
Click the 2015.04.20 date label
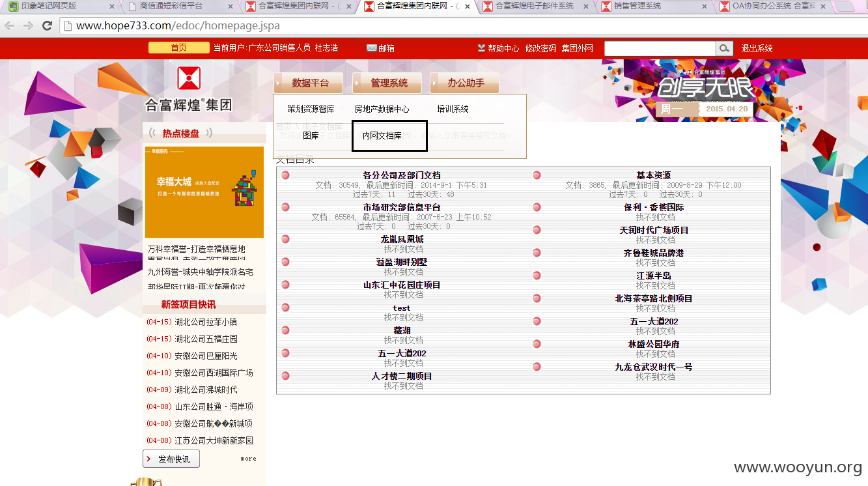(x=727, y=109)
